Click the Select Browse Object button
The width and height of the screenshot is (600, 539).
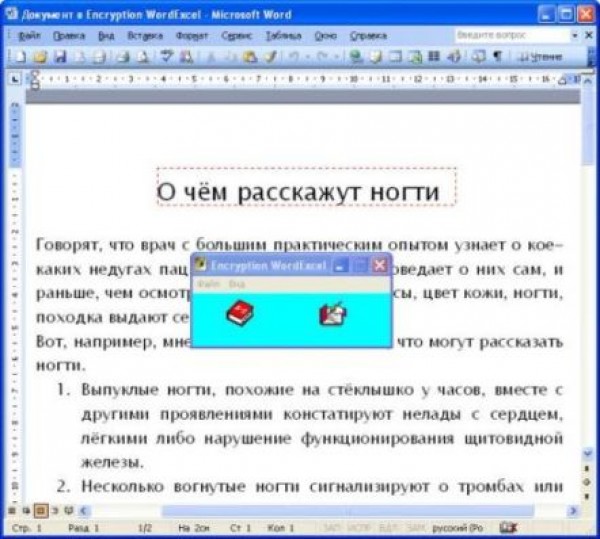pos(587,482)
